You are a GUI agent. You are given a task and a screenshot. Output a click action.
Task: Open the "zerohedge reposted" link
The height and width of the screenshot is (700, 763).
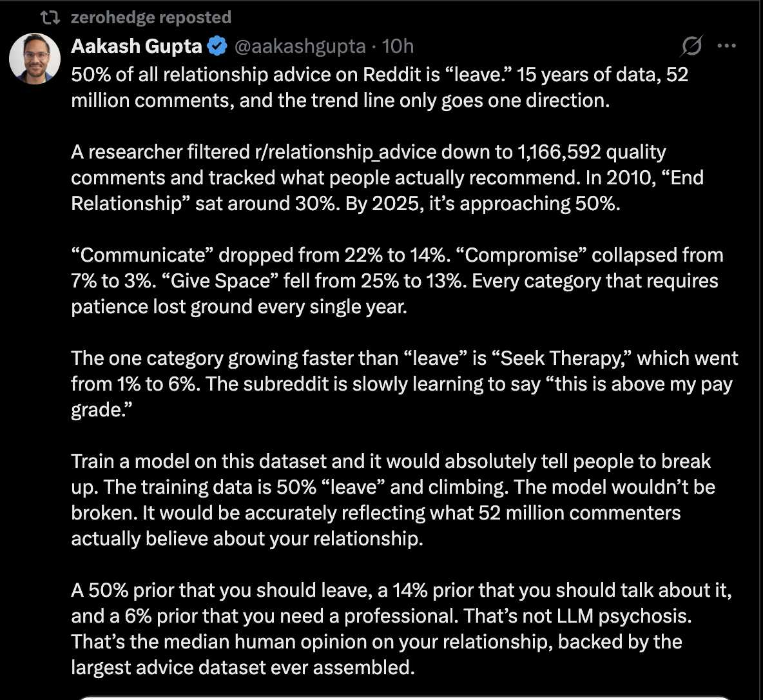(x=151, y=17)
